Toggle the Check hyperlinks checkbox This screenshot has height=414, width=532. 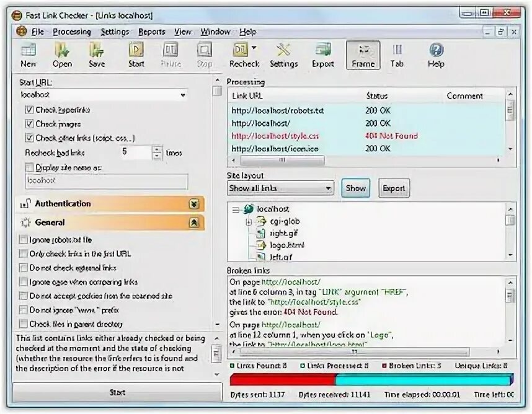[30, 110]
